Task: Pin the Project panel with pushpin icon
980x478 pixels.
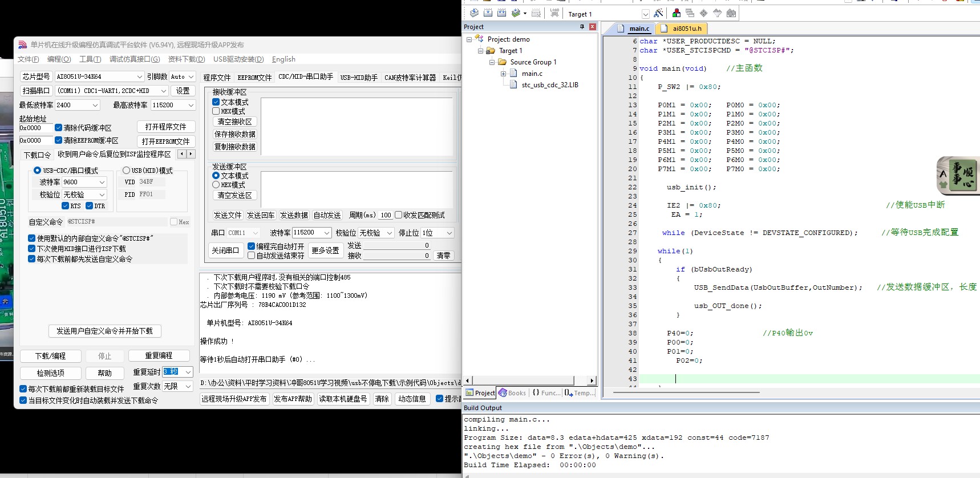Action: click(582, 27)
